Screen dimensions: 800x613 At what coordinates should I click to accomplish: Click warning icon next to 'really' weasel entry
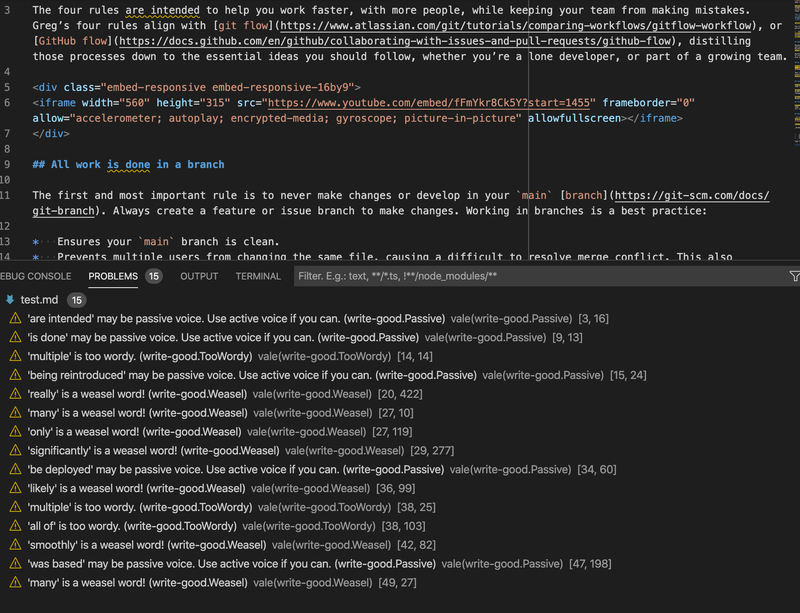pos(15,393)
